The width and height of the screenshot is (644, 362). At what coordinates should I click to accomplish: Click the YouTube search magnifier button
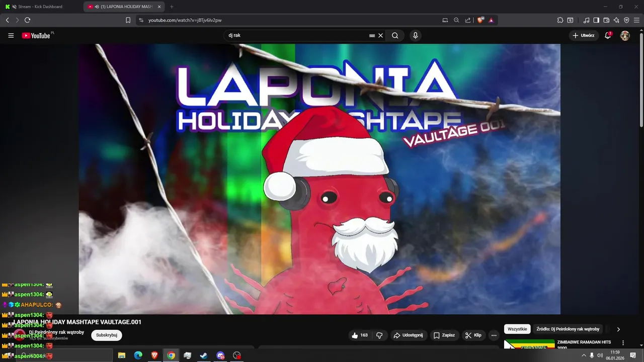[x=395, y=36]
